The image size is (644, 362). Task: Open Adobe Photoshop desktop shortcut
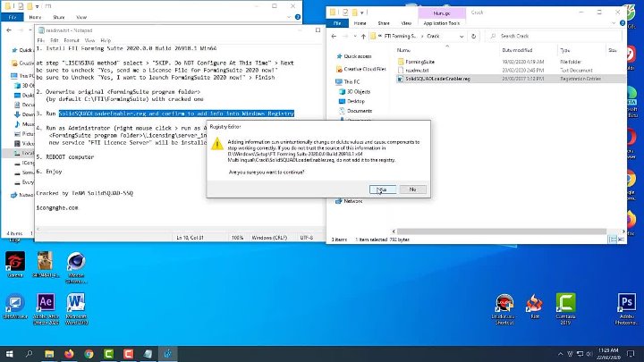(x=626, y=308)
